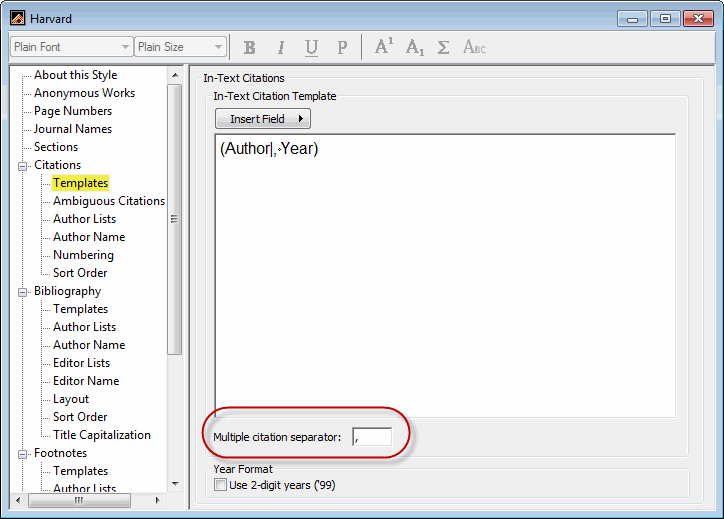
Task: Select the Bibliography node label
Action: coord(67,291)
